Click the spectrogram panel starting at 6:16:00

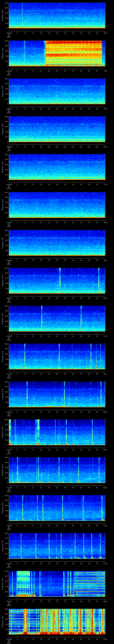pos(57,546)
